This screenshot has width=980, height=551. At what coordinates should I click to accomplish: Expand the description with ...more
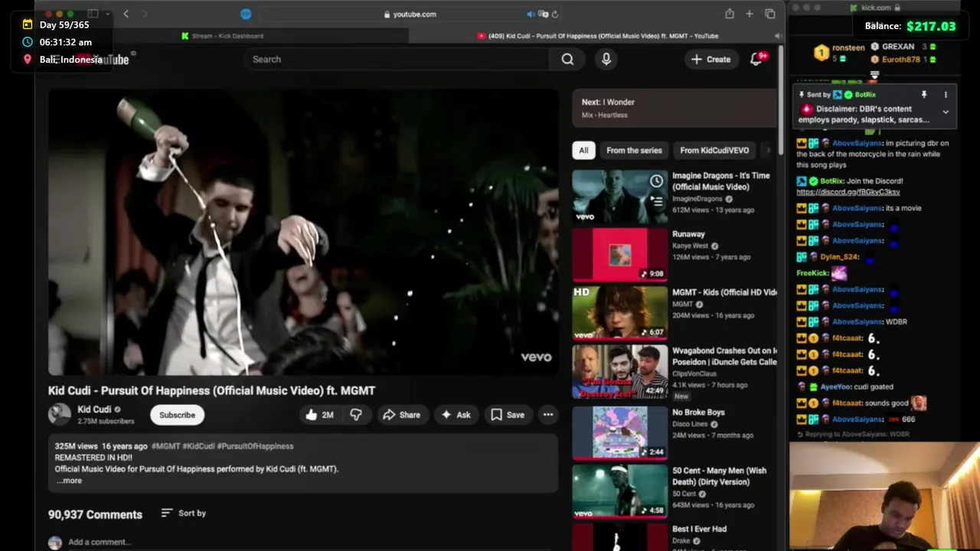click(69, 481)
